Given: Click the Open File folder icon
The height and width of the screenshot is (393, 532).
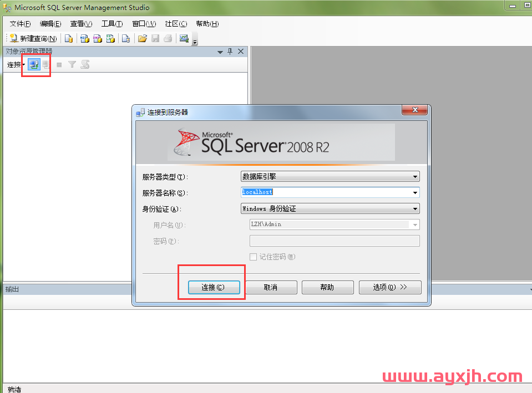Looking at the screenshot, I should (x=143, y=38).
